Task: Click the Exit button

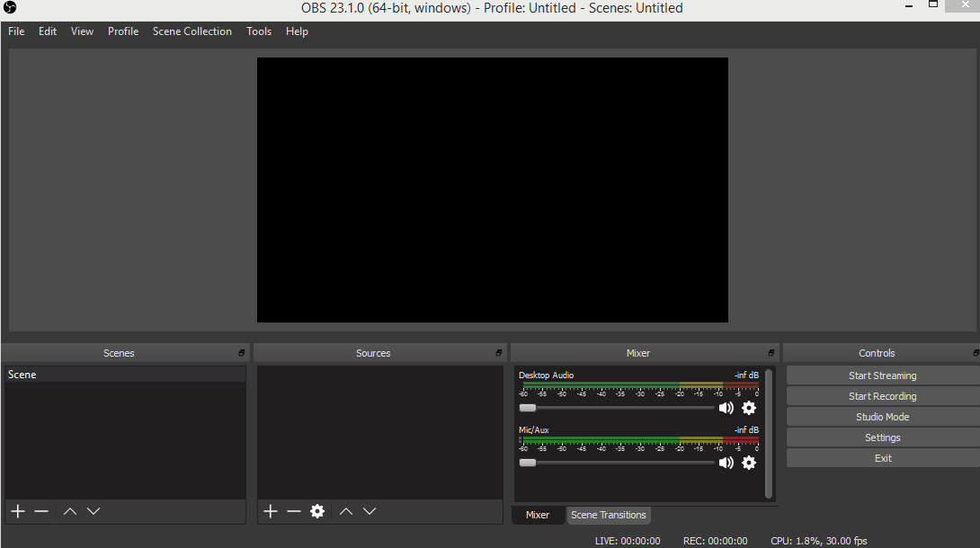Action: (x=883, y=458)
